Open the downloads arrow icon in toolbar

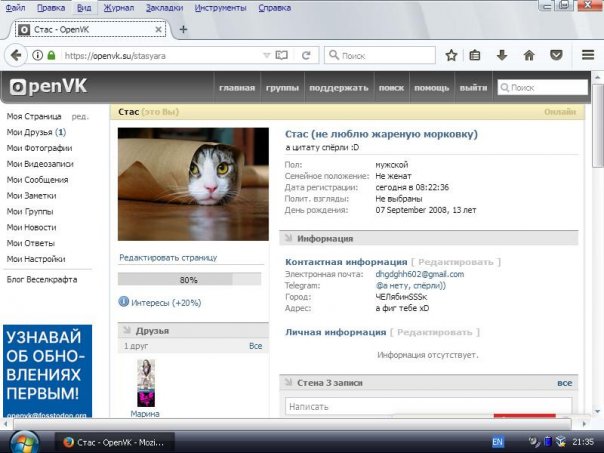pos(502,56)
